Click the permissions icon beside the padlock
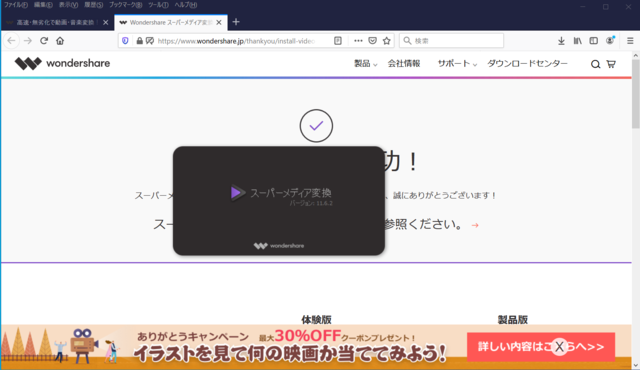Image resolution: width=640 pixels, height=370 pixels. pyautogui.click(x=150, y=41)
